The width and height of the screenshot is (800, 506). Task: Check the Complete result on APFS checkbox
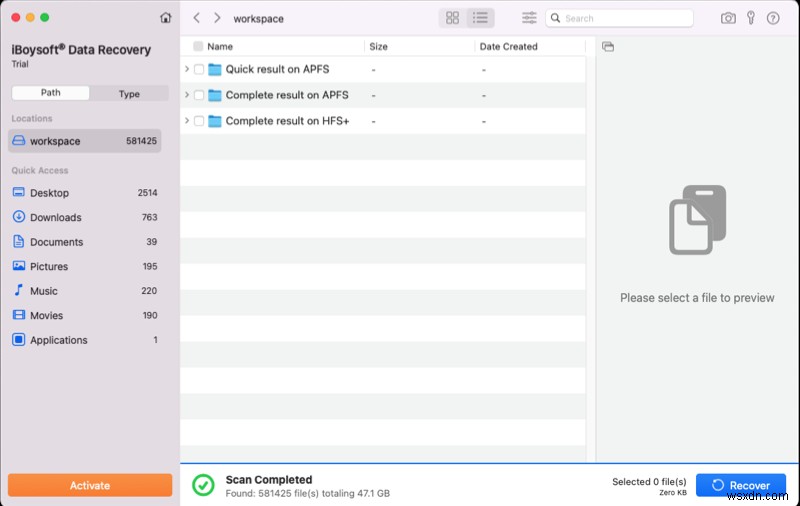(199, 96)
